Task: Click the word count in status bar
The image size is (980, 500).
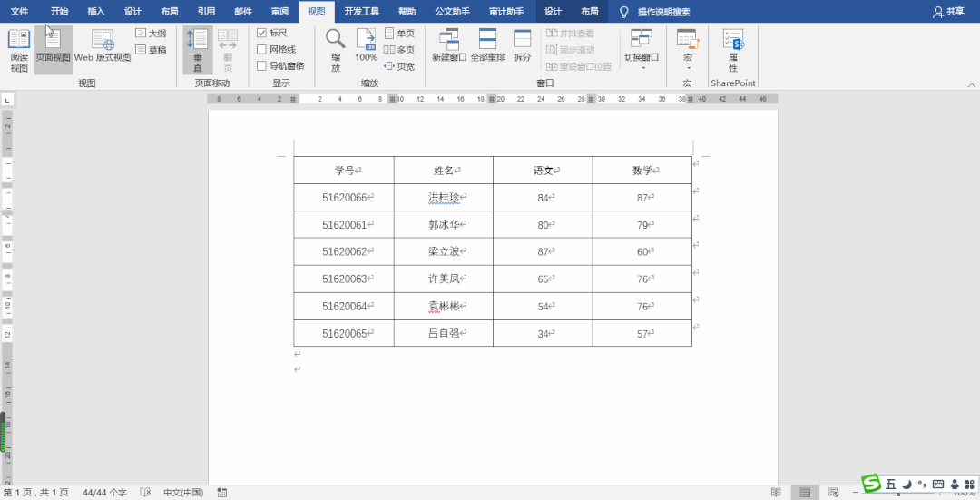Action: [x=104, y=492]
